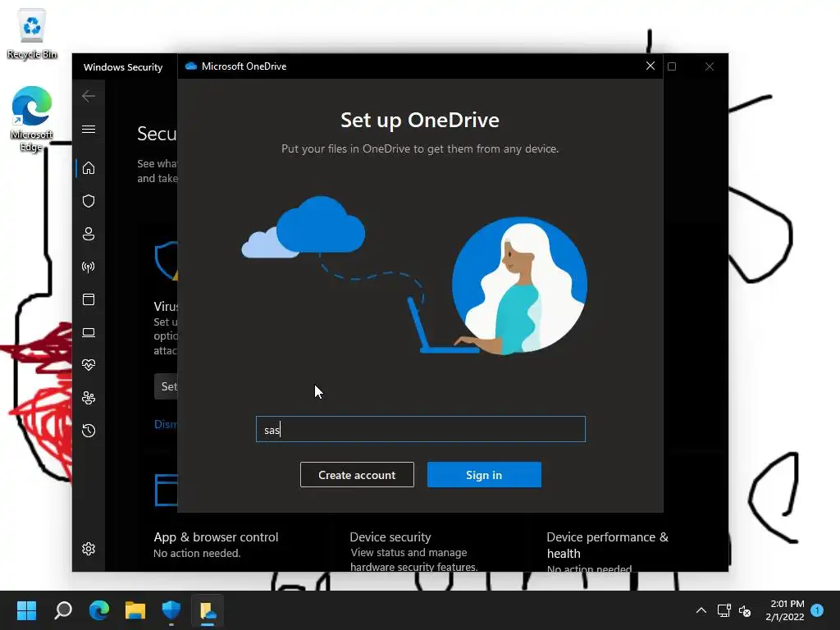Open taskbar Search

pyautogui.click(x=63, y=610)
